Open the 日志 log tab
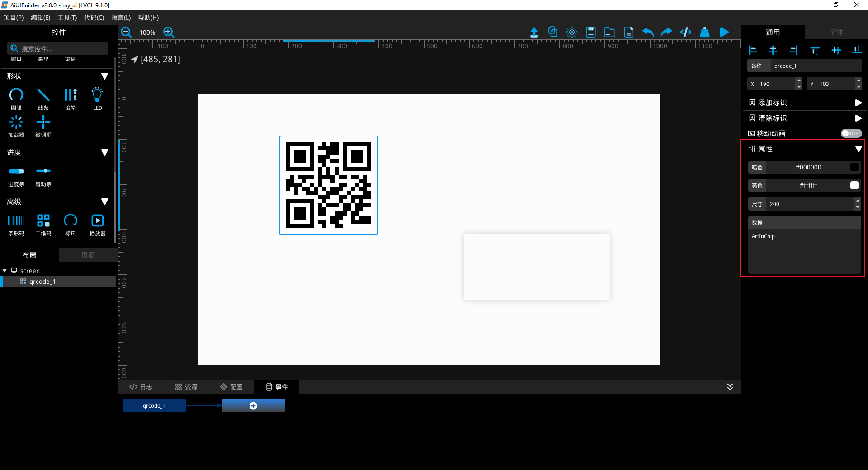The image size is (868, 470). 141,387
